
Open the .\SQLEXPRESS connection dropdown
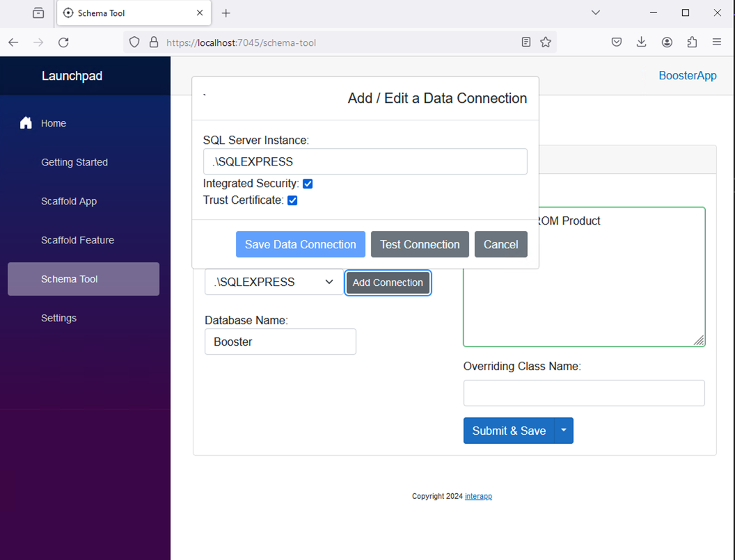[274, 282]
